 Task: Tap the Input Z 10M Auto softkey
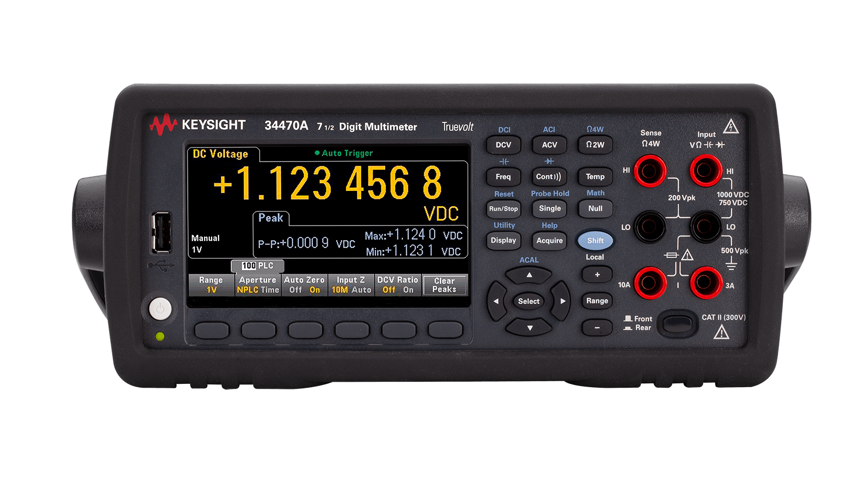click(351, 285)
